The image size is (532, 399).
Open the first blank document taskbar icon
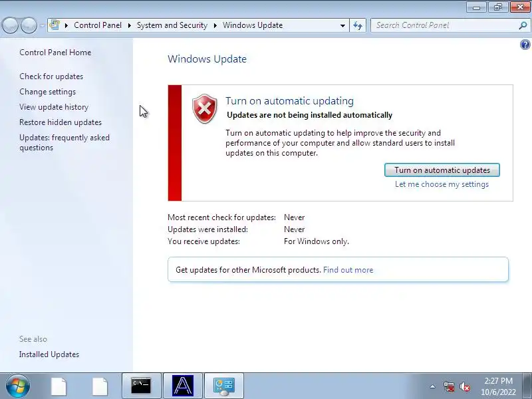pos(59,386)
